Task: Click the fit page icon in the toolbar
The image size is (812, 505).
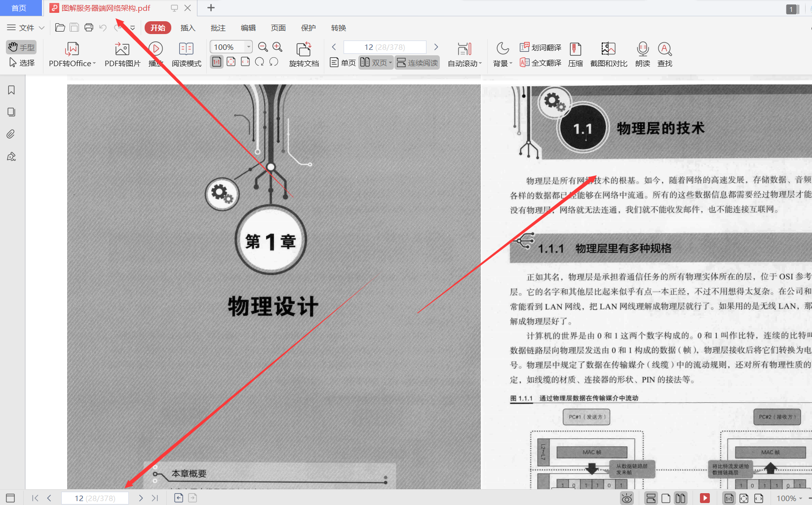Action: [231, 62]
